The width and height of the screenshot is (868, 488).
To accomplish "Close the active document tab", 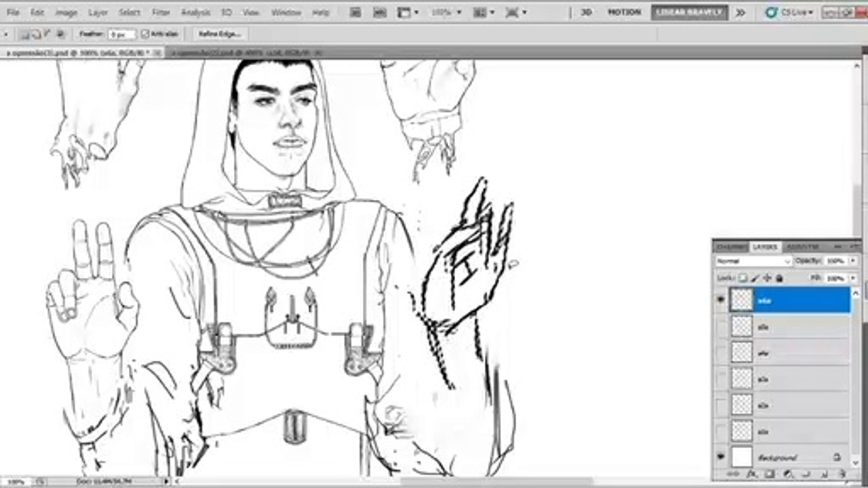I will 157,52.
